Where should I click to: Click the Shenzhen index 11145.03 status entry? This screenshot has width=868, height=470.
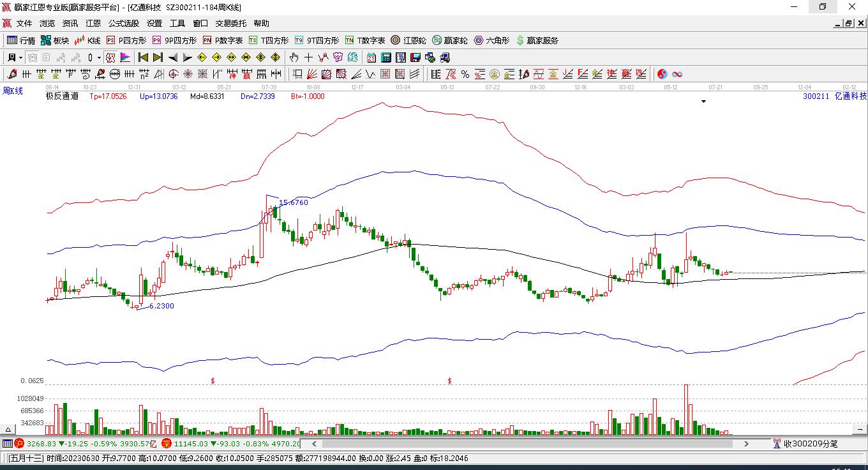pos(230,444)
